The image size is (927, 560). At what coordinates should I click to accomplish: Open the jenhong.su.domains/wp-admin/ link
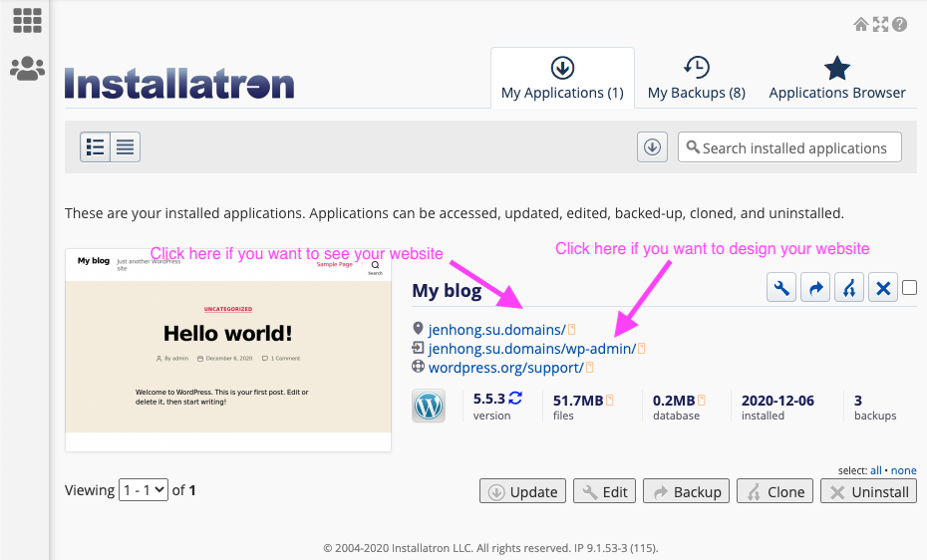(532, 349)
